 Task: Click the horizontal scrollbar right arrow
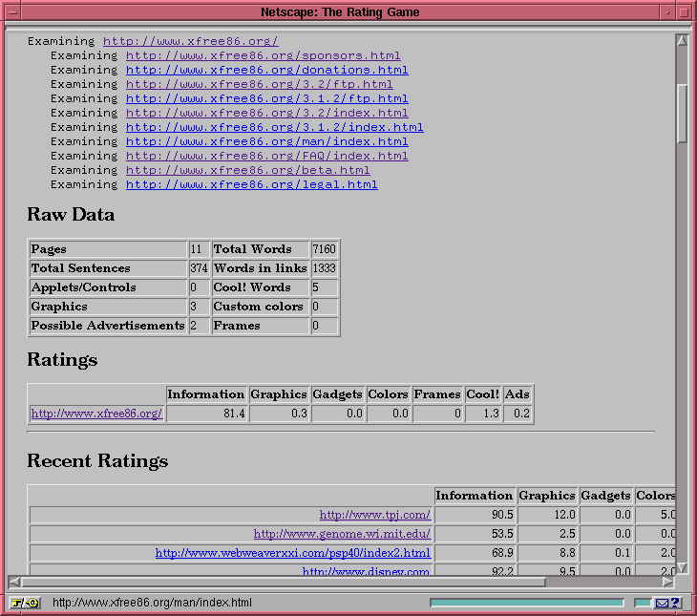tap(667, 581)
